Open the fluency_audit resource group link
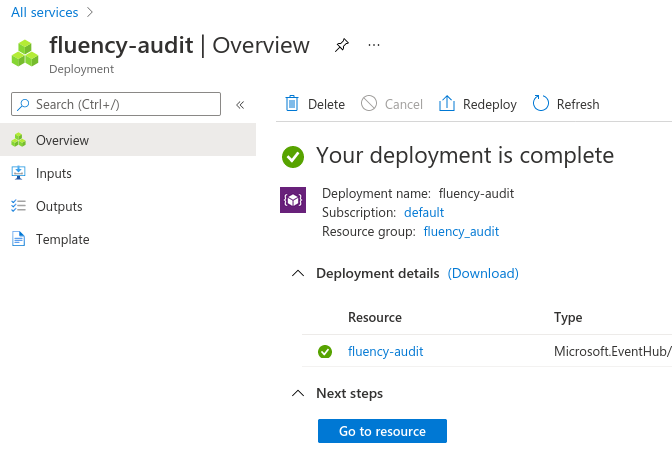 tap(461, 231)
